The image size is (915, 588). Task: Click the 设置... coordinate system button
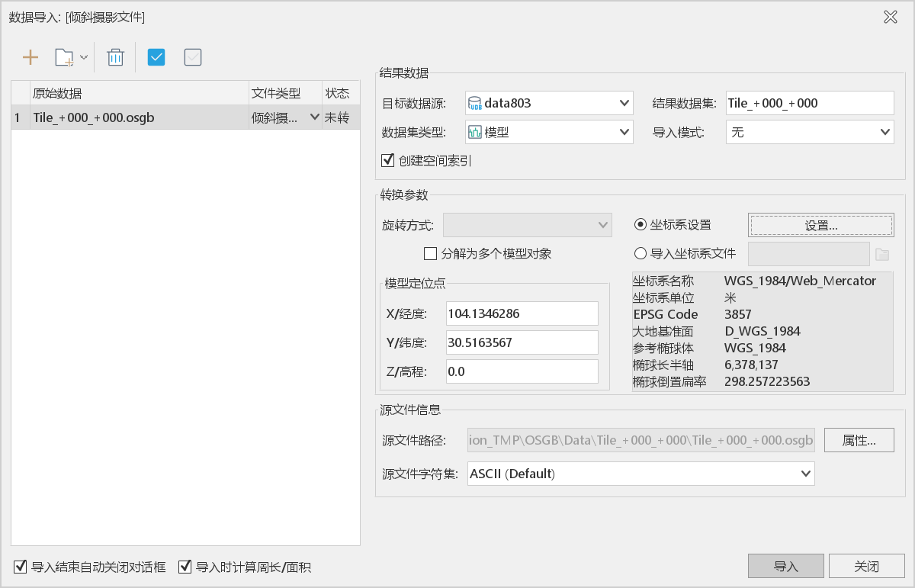tap(821, 225)
